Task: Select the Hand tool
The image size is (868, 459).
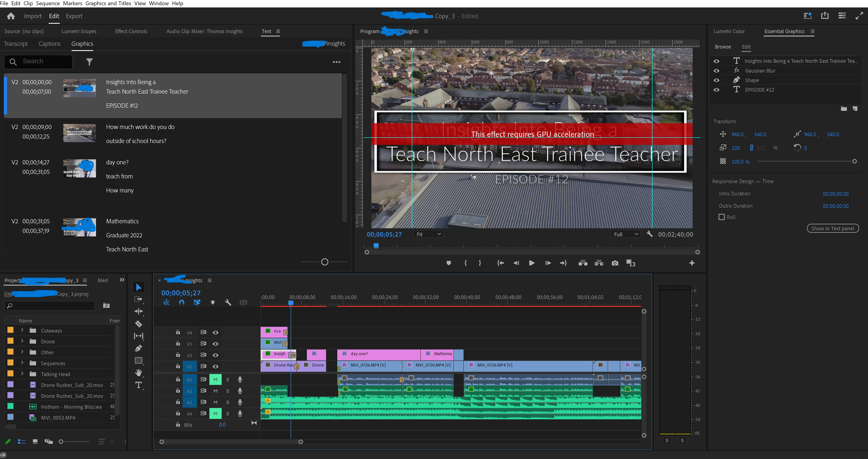Action: 138,372
